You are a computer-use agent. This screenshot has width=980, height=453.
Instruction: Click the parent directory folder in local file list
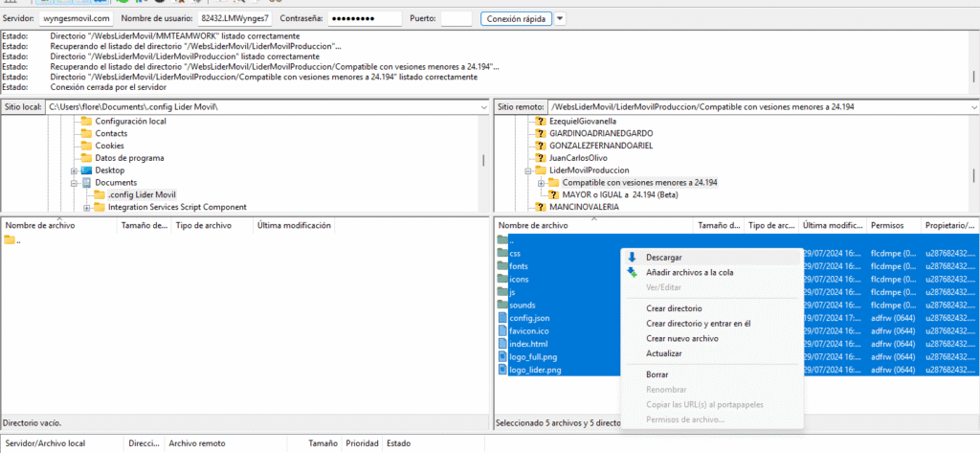pyautogui.click(x=10, y=239)
